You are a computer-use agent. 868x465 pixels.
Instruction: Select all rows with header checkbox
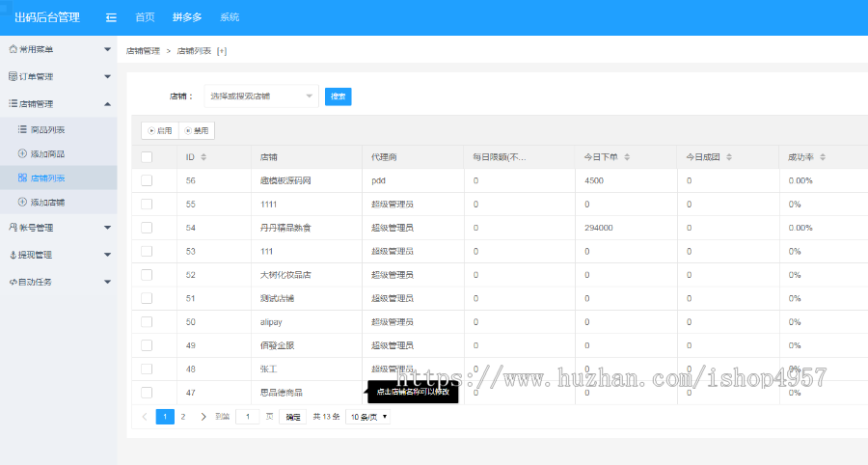(x=147, y=157)
